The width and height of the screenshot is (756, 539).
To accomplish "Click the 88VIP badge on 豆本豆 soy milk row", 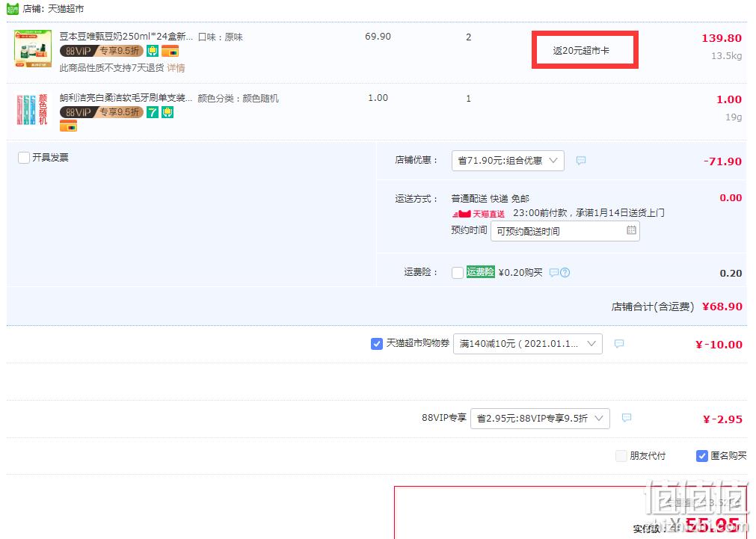I will (102, 51).
